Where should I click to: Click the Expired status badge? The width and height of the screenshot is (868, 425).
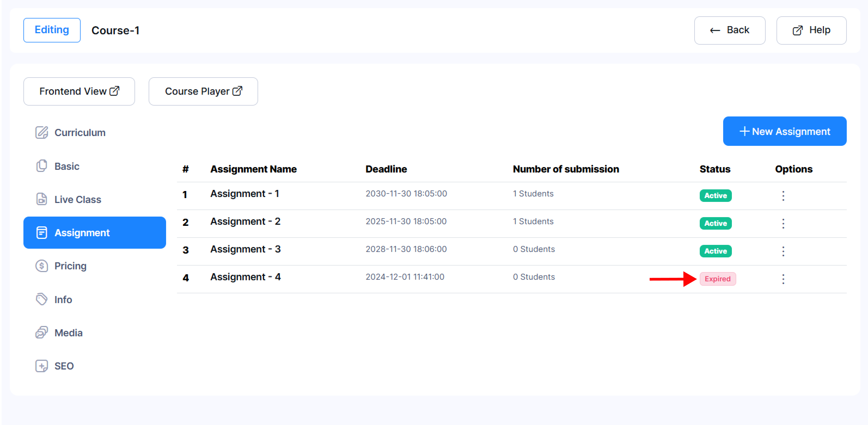click(x=717, y=279)
